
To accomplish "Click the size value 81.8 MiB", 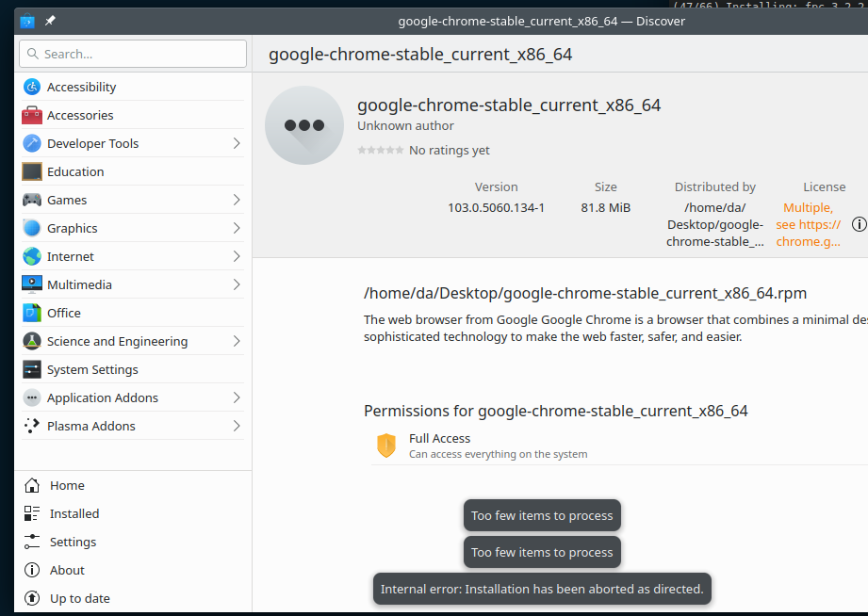I will click(606, 207).
